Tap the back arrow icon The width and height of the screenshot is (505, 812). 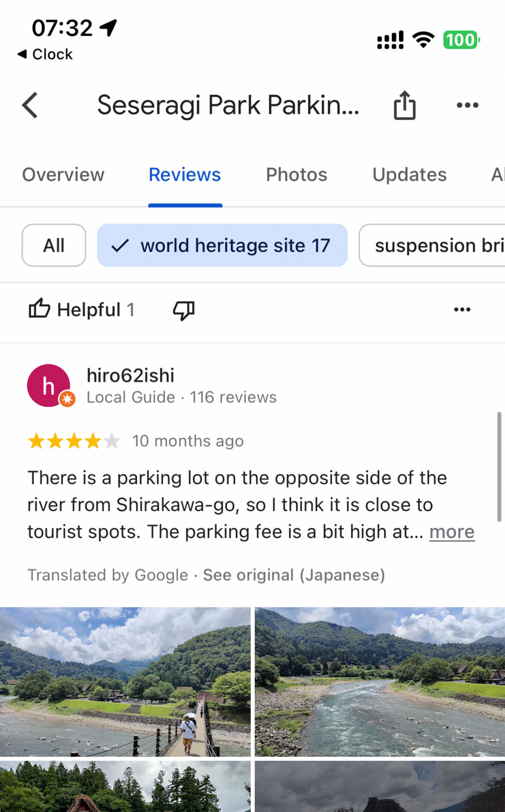point(30,105)
